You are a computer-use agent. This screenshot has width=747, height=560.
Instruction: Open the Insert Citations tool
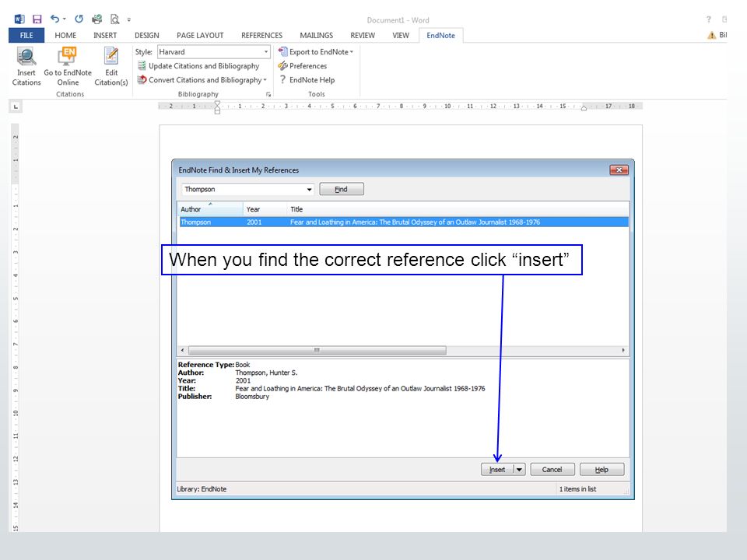pos(26,67)
